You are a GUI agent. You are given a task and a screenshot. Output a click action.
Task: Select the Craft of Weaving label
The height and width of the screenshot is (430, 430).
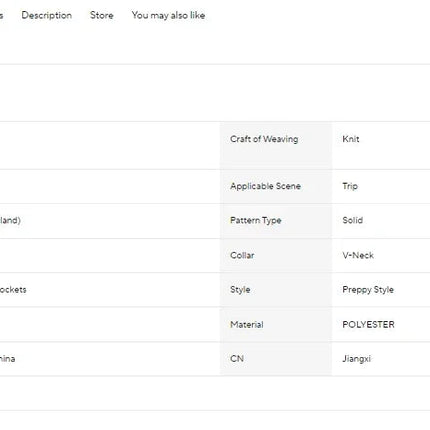[x=264, y=139]
